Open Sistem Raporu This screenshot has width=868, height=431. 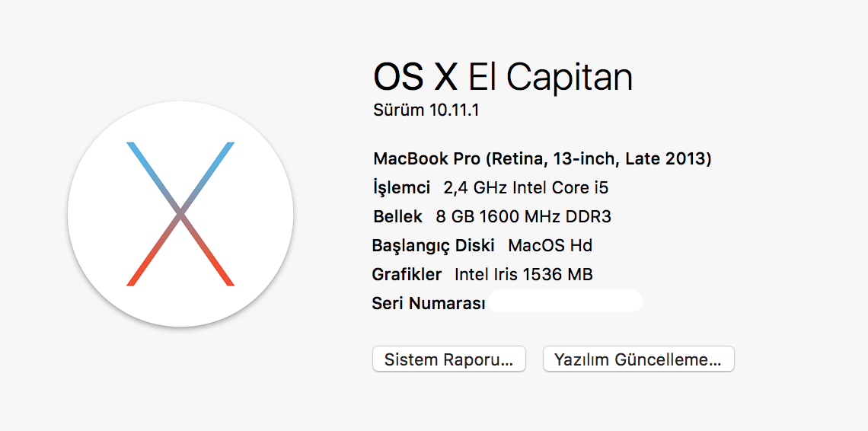point(449,359)
